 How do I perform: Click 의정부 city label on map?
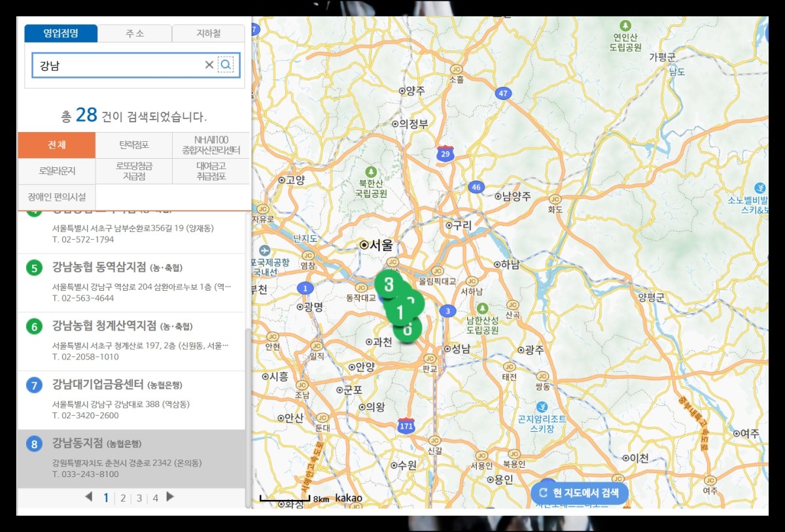click(410, 123)
